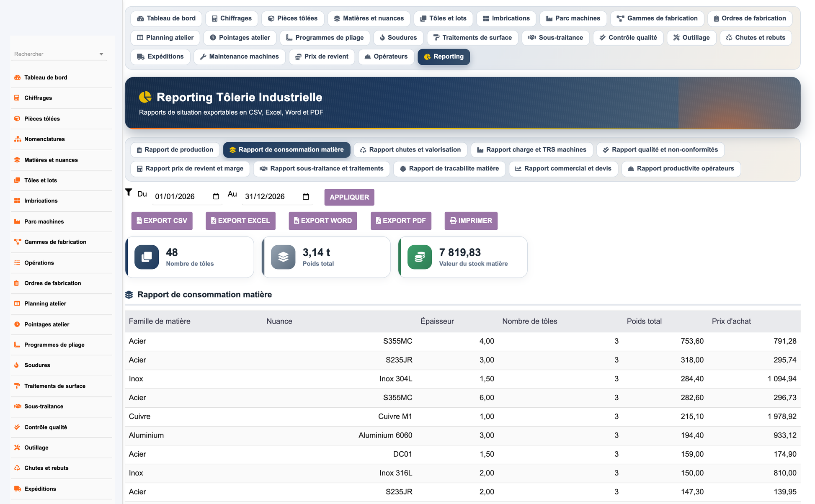Click the Outillage tools icon in sidebar
This screenshot has width=815, height=504.
[17, 447]
